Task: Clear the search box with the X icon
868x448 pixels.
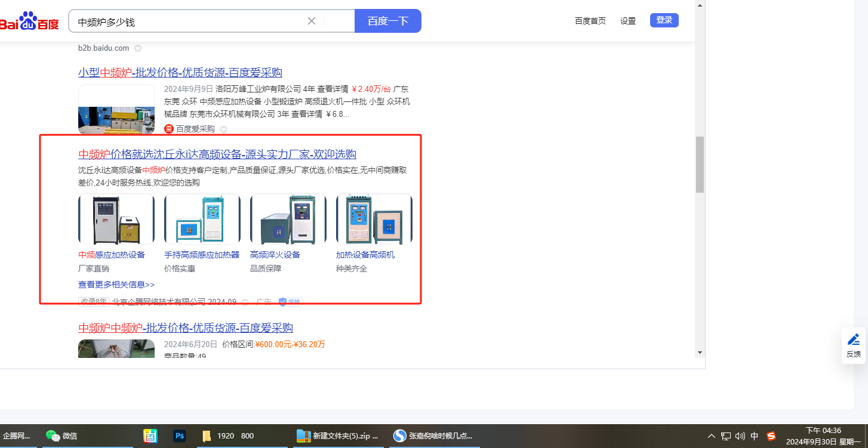Action: tap(312, 21)
